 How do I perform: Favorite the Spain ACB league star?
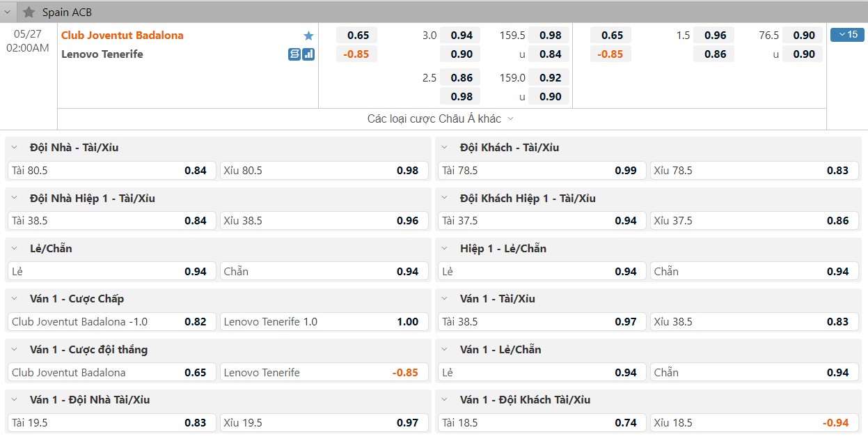click(29, 12)
